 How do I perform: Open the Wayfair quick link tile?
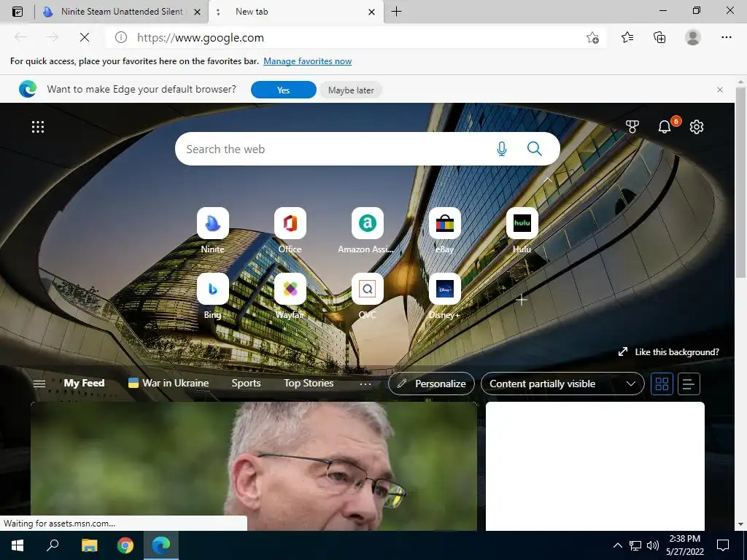pos(290,289)
